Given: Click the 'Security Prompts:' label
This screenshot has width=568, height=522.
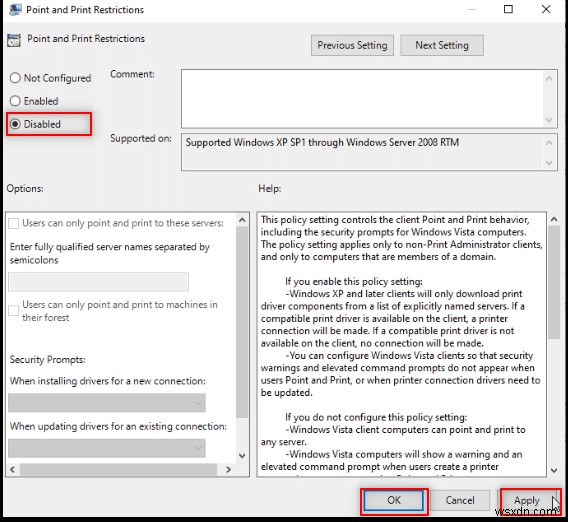Looking at the screenshot, I should 47,360.
